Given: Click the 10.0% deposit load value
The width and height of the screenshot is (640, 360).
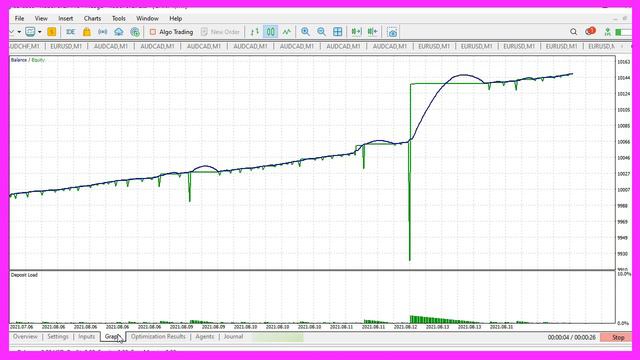Looking at the screenshot, I should pos(624,274).
